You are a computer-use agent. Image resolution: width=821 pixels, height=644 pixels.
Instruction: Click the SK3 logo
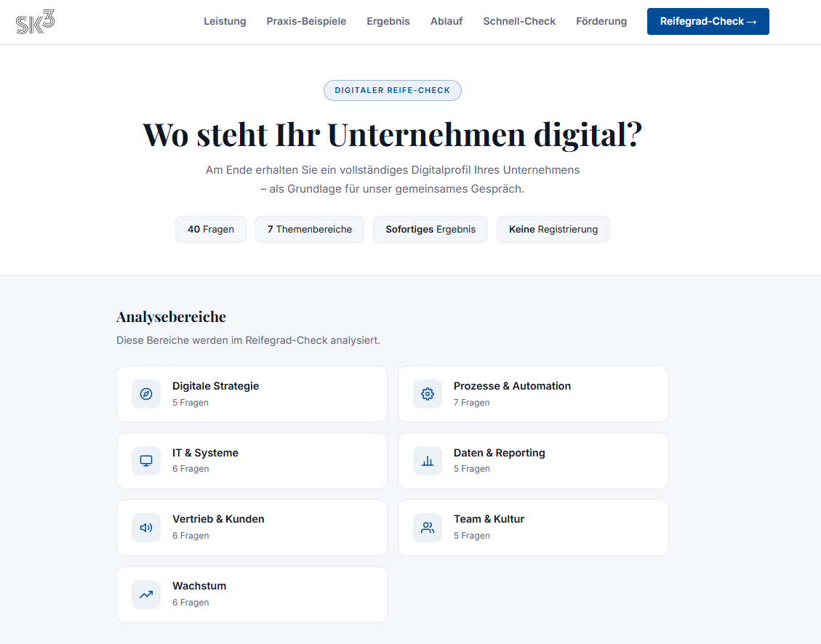(x=35, y=22)
